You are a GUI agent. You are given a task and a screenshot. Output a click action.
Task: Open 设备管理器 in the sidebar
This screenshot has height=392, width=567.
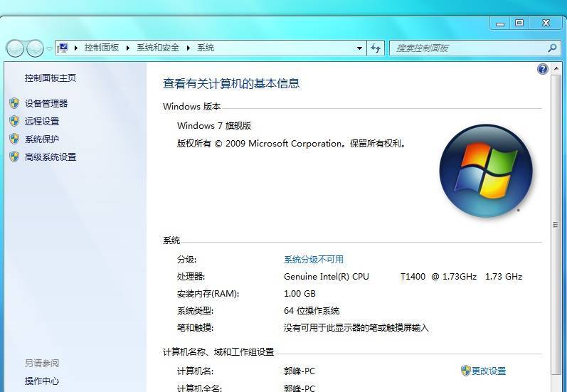[x=46, y=103]
